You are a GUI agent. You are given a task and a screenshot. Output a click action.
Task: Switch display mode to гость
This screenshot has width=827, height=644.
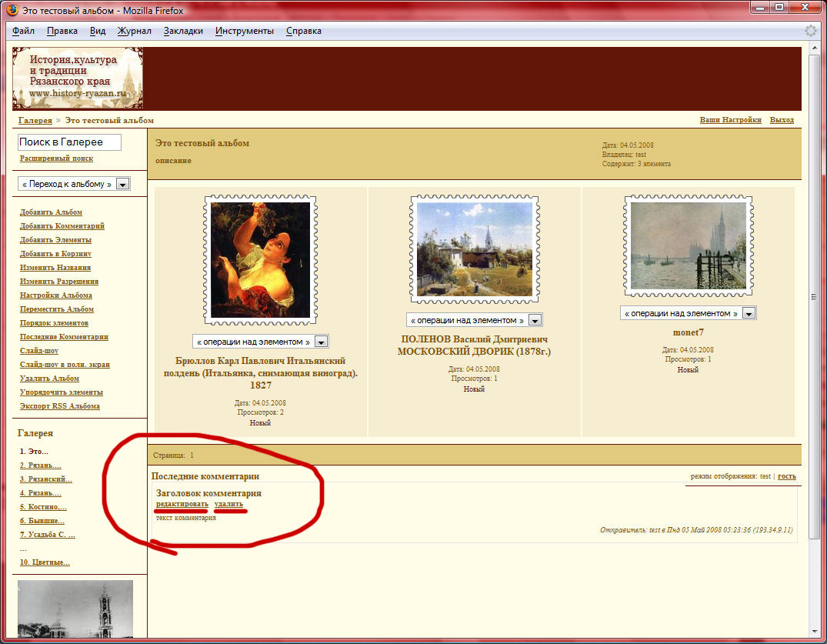787,476
